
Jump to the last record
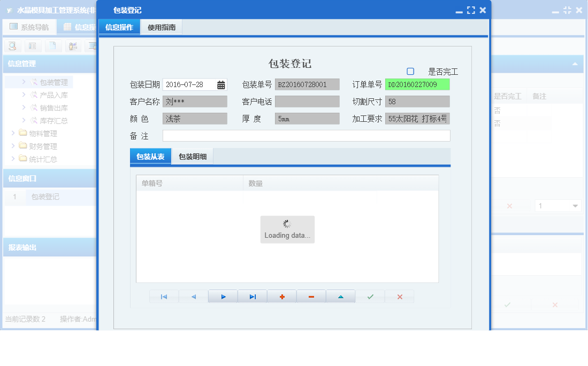pos(252,296)
